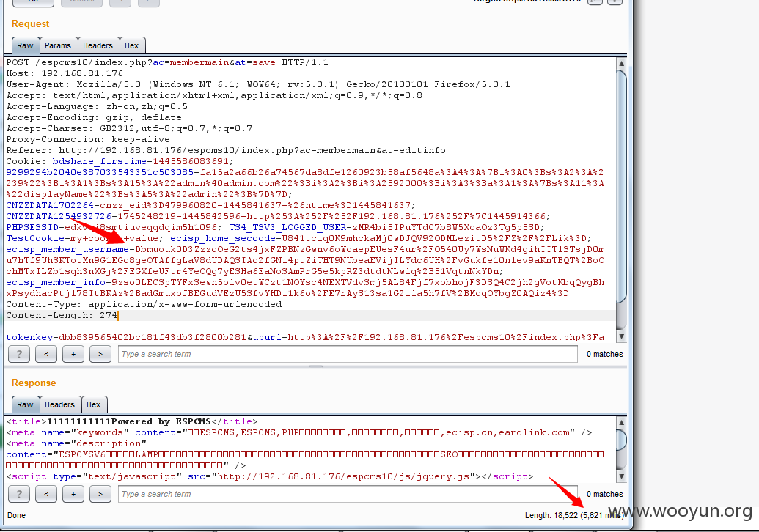The image size is (759, 532).
Task: Click the ecisp_member_info cookie name
Action: point(56,282)
